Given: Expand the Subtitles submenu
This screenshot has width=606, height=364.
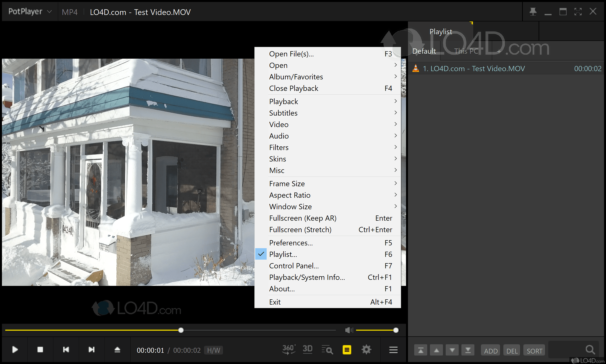Looking at the screenshot, I should 283,113.
